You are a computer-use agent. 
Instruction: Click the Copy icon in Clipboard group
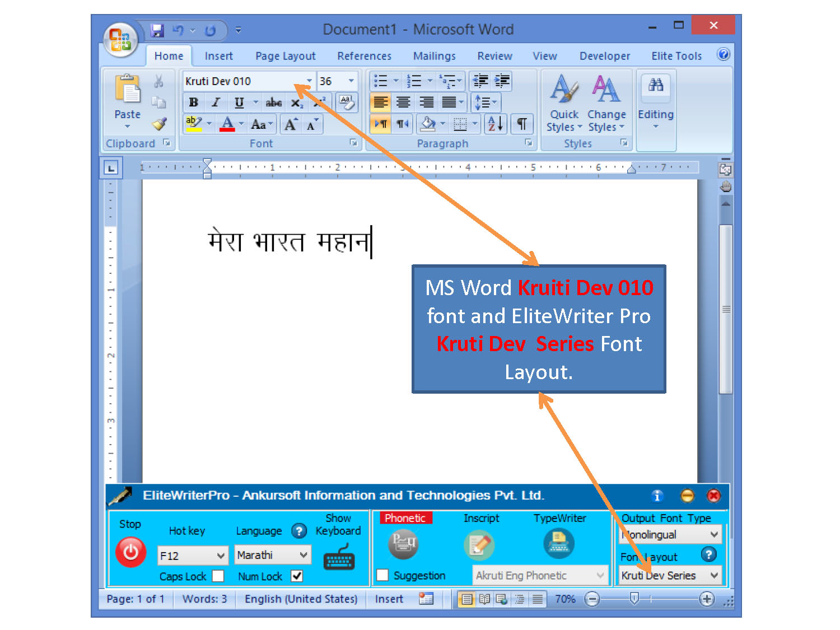tap(159, 102)
